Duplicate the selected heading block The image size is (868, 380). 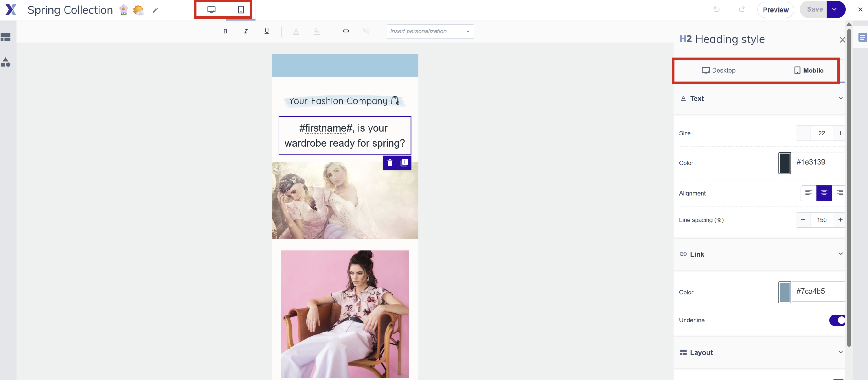(404, 163)
